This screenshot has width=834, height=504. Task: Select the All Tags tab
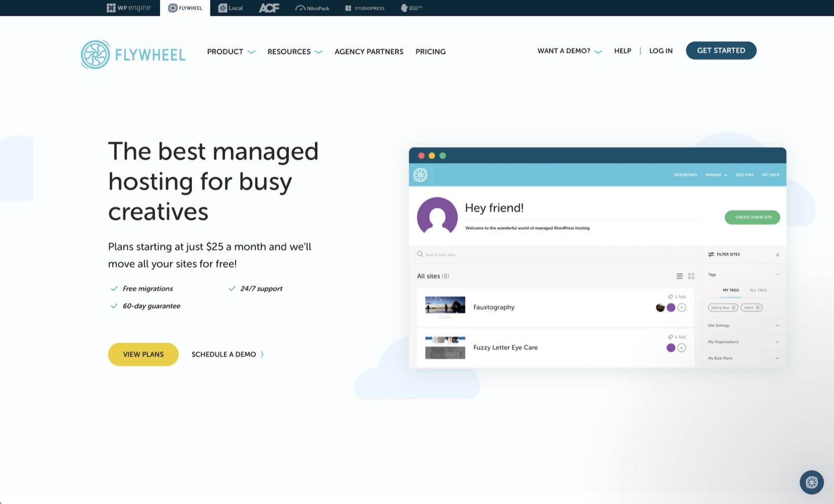[758, 290]
